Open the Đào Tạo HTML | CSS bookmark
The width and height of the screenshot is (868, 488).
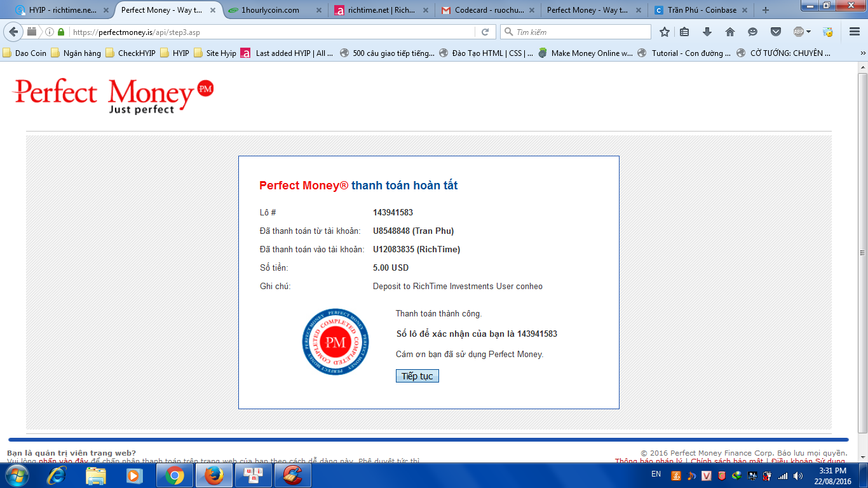tap(486, 53)
